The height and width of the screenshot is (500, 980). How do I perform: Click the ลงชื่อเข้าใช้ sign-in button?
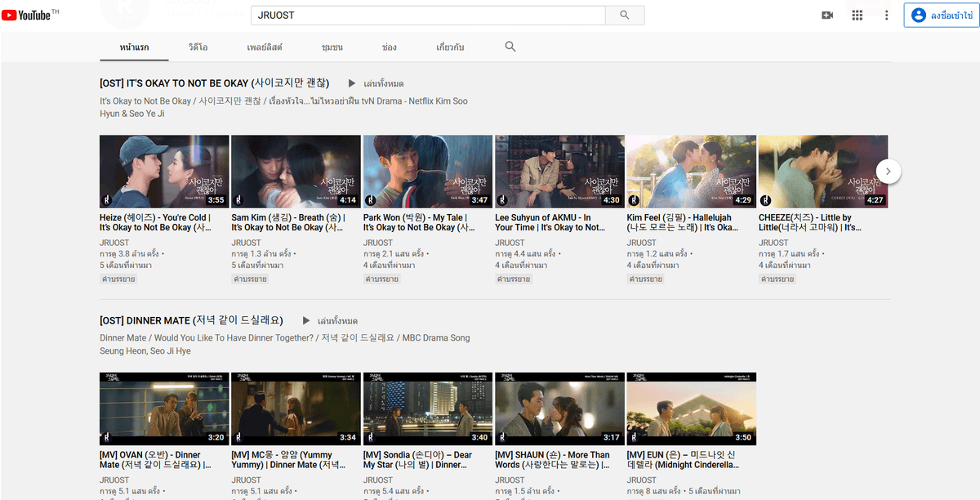point(942,16)
